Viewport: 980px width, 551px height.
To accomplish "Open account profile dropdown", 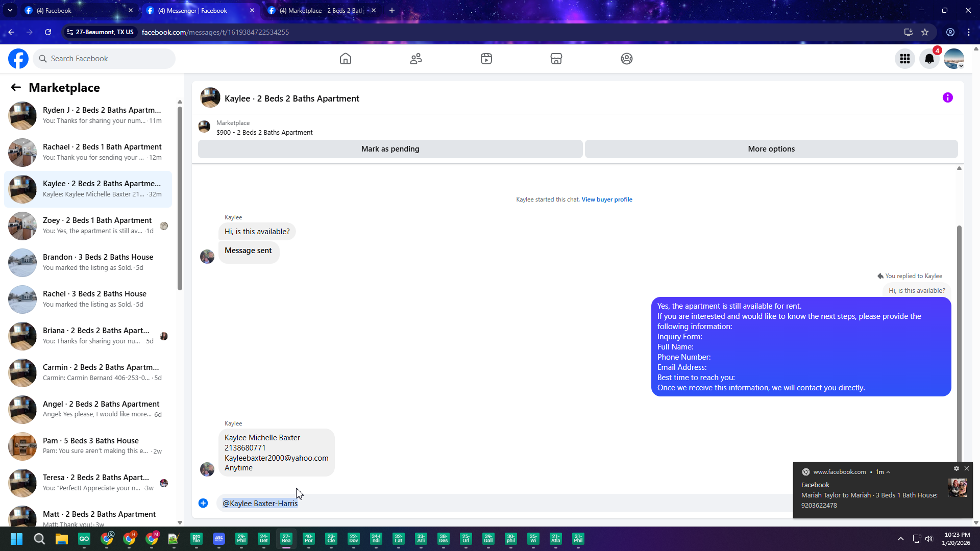I will click(954, 59).
